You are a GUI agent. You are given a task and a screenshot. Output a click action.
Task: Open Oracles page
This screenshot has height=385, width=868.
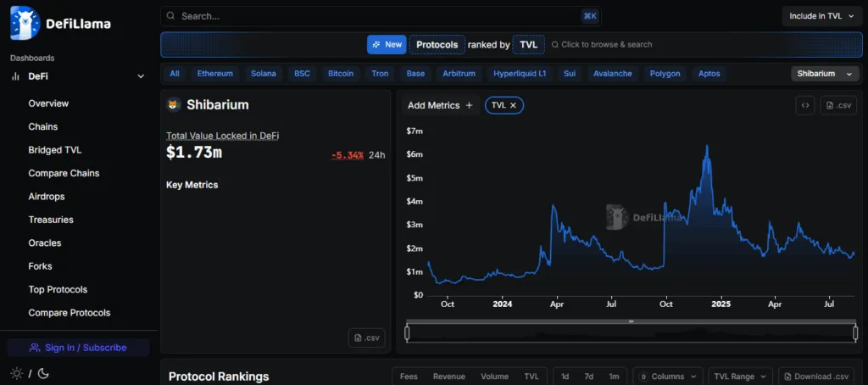click(x=45, y=243)
